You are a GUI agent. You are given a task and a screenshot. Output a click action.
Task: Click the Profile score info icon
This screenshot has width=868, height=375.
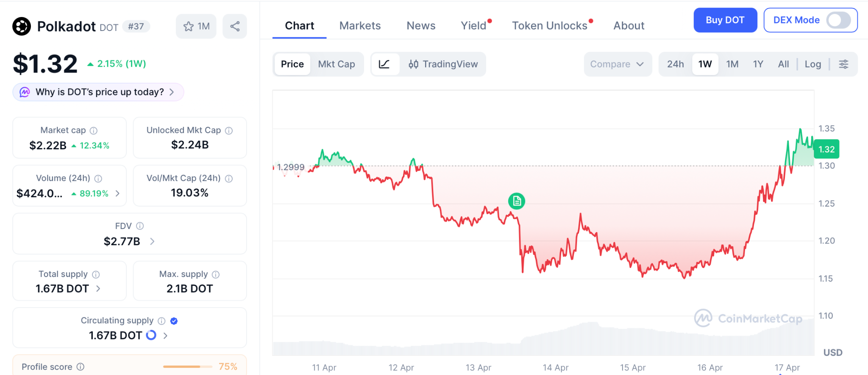pos(81,367)
